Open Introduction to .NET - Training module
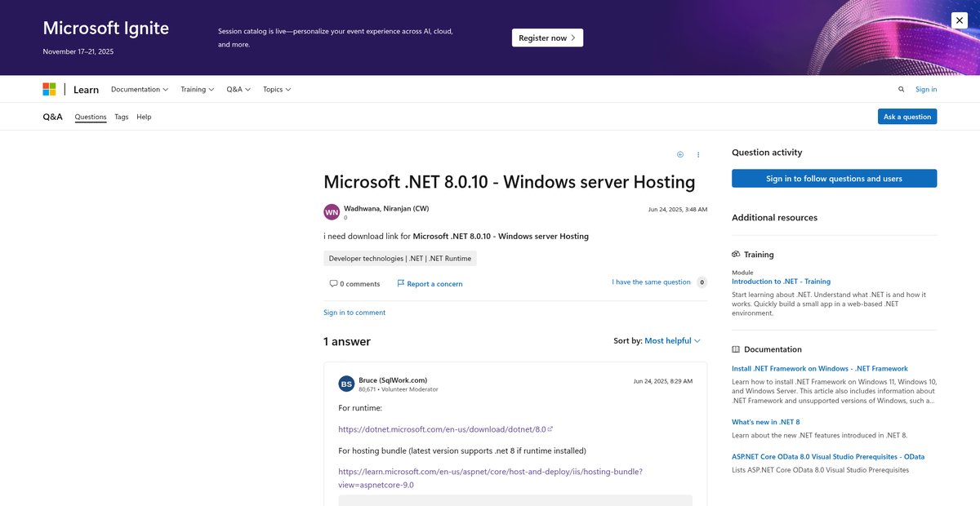This screenshot has width=980, height=506. tap(781, 282)
